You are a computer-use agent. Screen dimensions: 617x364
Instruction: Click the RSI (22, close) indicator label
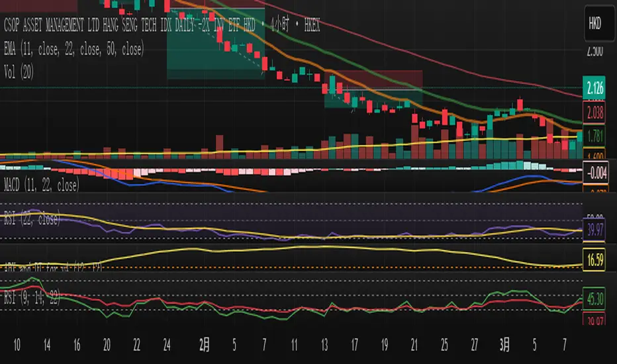[x=32, y=218]
